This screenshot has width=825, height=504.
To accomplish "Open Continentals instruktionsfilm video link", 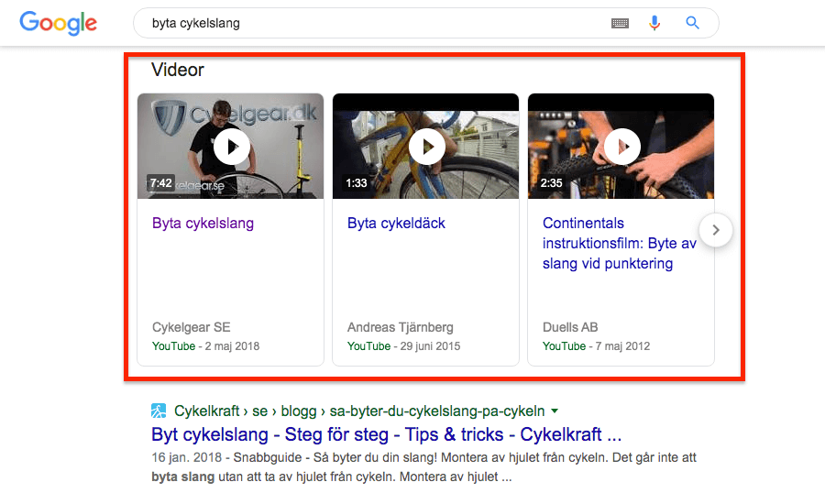I will pyautogui.click(x=620, y=243).
